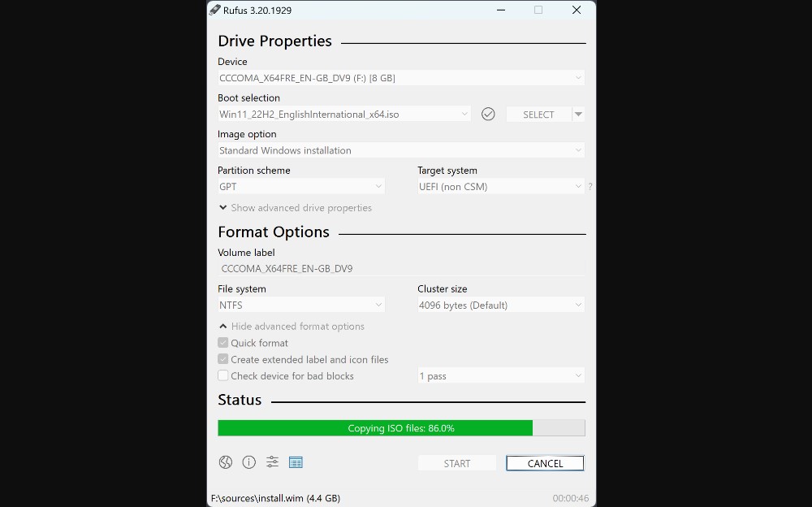
Task: Enable Check device for bad blocks
Action: [x=223, y=375]
